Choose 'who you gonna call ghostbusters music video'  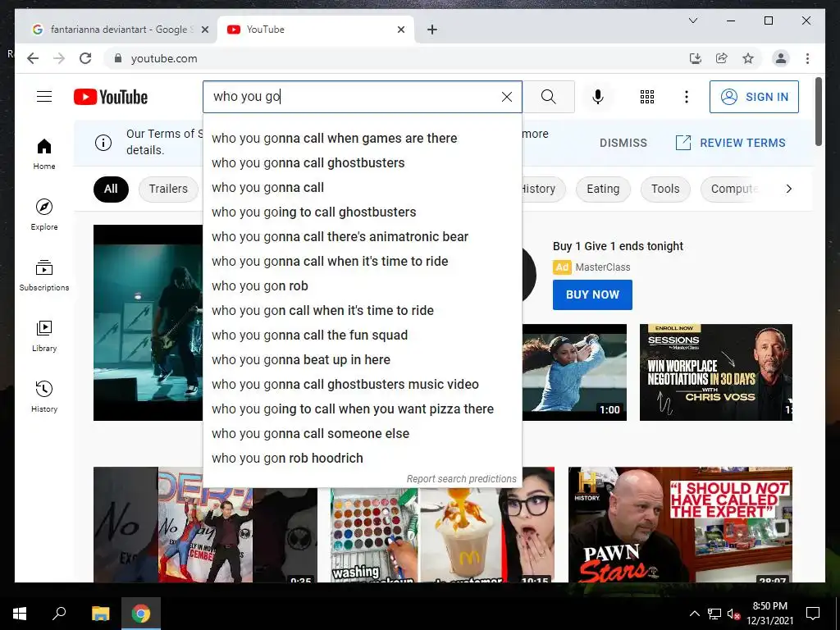click(x=363, y=385)
